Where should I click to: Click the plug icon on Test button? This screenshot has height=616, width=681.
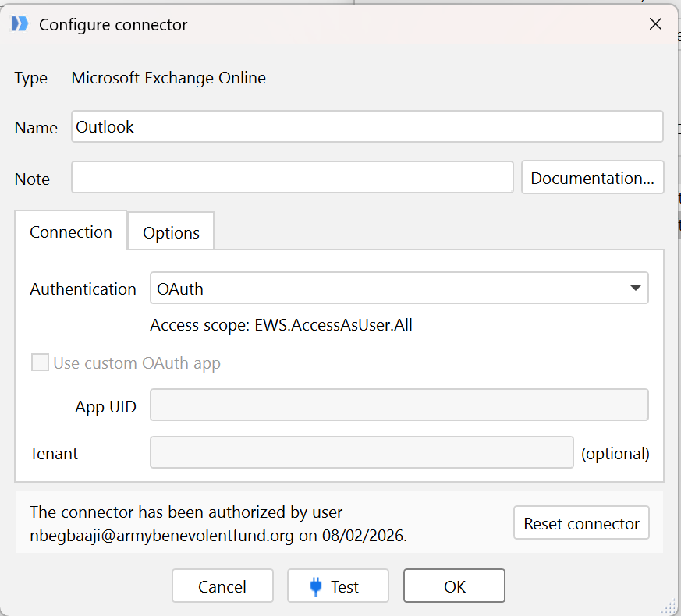316,586
